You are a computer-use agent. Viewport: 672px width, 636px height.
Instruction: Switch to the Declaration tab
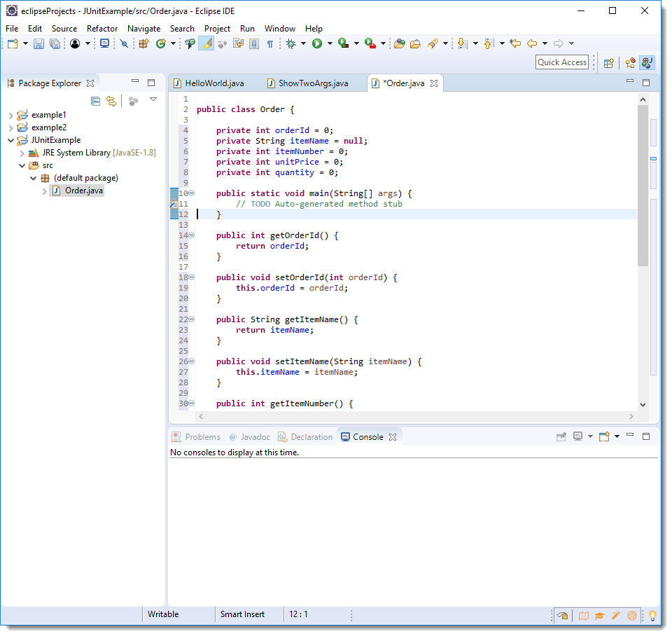pos(306,437)
